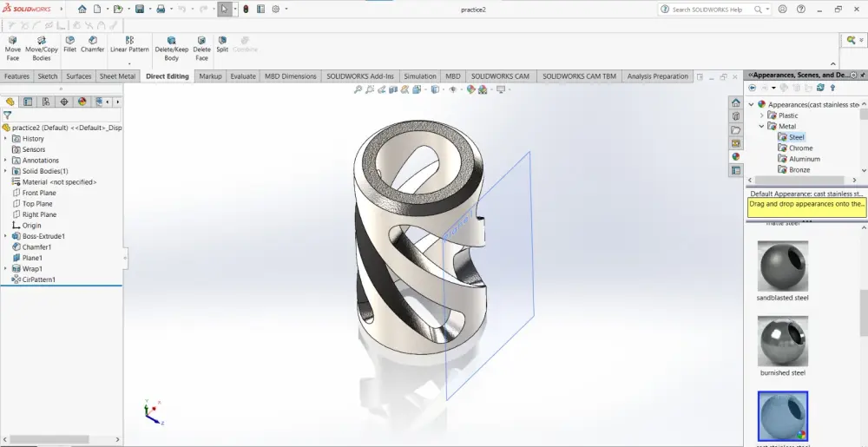The height and width of the screenshot is (447, 868).
Task: Select the Chrome appearance folder
Action: point(795,148)
